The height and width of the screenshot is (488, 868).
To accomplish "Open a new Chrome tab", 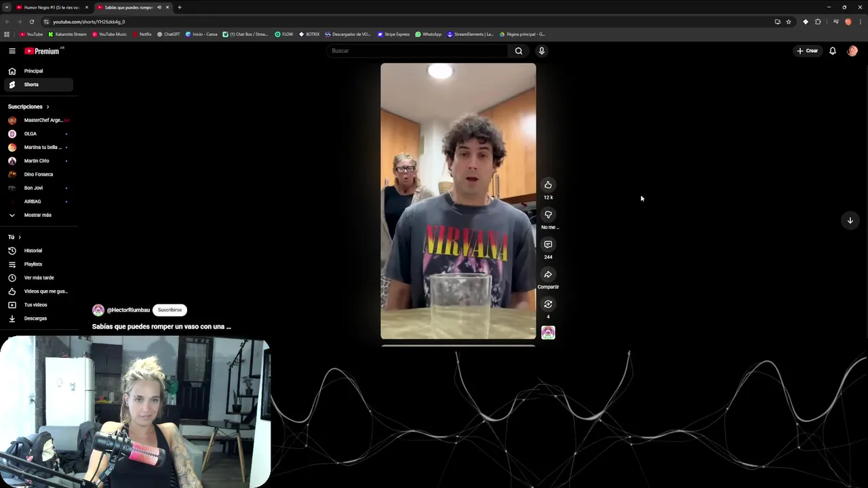I will pos(179,7).
